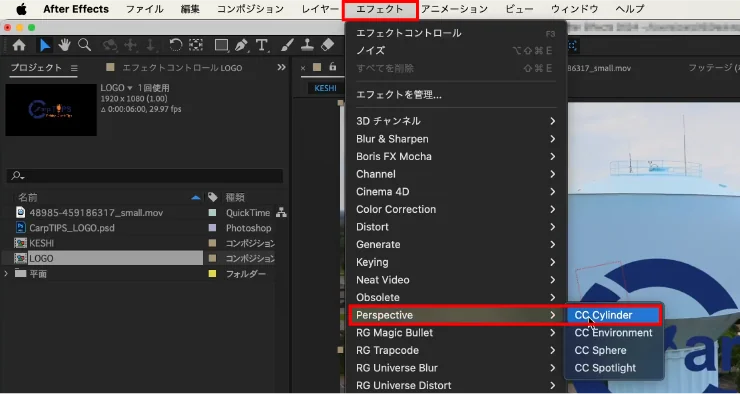Select the Clone Stamp tool
The width and height of the screenshot is (740, 394).
[307, 45]
